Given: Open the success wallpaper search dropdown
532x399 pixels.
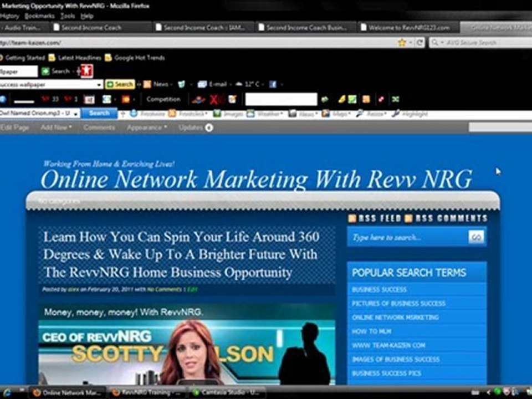Looking at the screenshot, I should (x=99, y=84).
